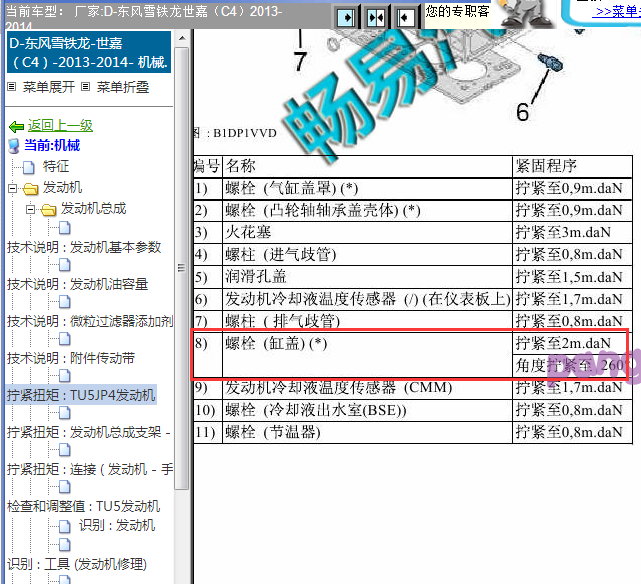Click the 螺栓 (缸盖) (*) cell
The image size is (641, 584).
(x=367, y=354)
